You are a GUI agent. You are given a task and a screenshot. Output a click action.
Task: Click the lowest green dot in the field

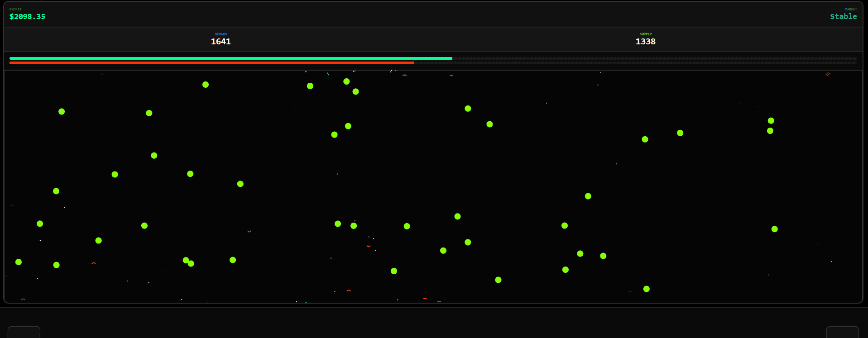click(x=647, y=289)
